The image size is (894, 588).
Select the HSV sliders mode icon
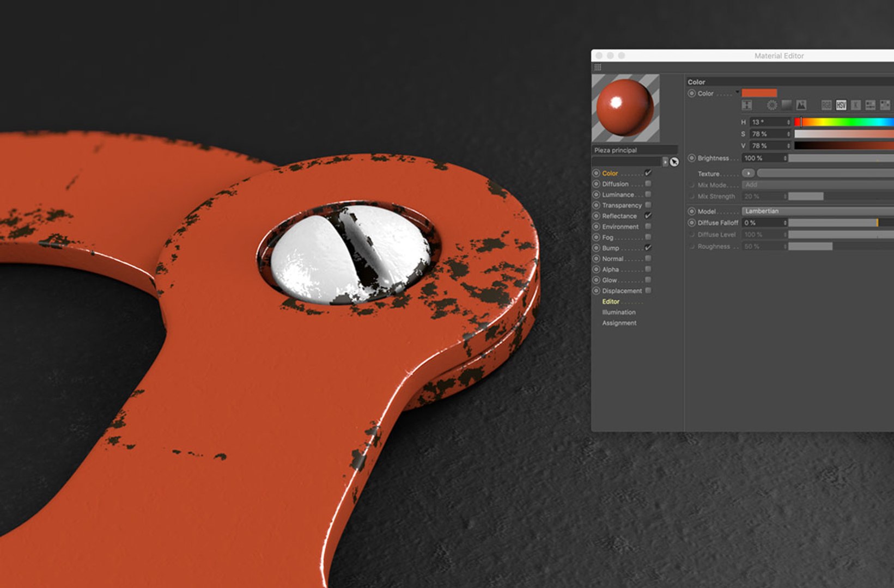(x=841, y=105)
